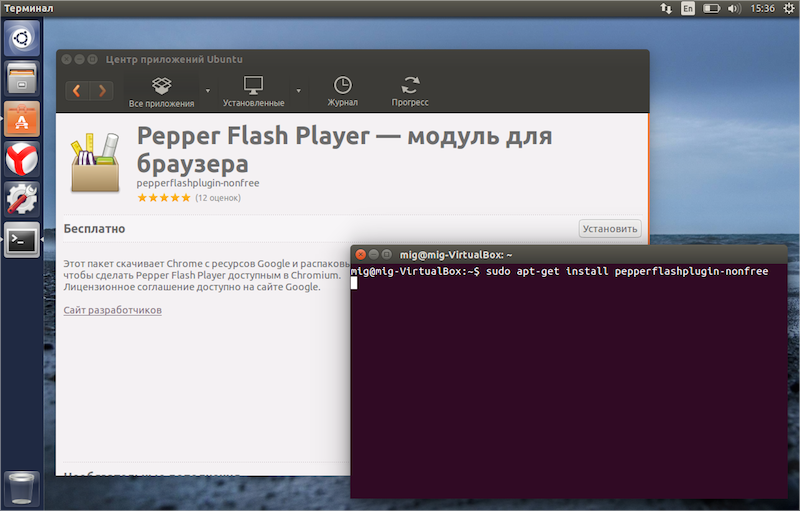This screenshot has width=800, height=511.
Task: Show Все приложения section
Action: click(x=161, y=92)
